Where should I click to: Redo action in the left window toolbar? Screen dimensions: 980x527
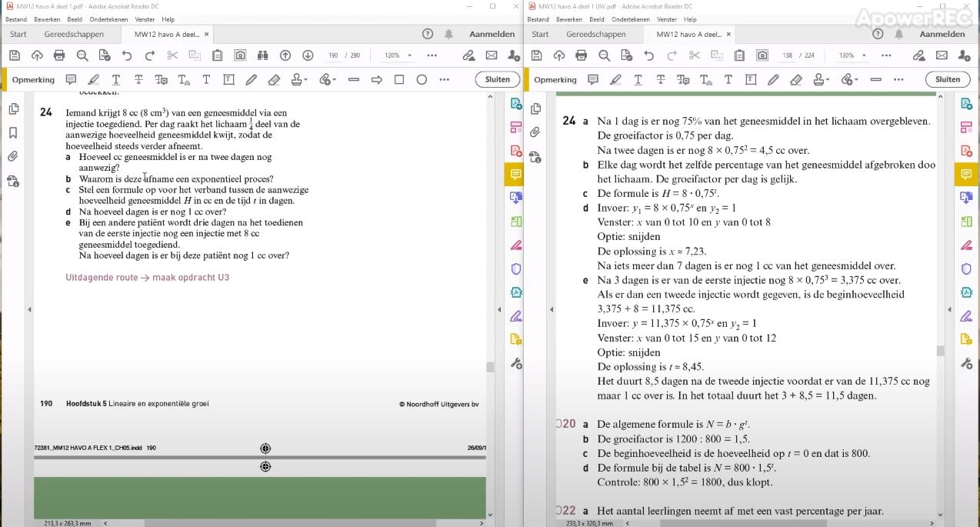pyautogui.click(x=150, y=55)
